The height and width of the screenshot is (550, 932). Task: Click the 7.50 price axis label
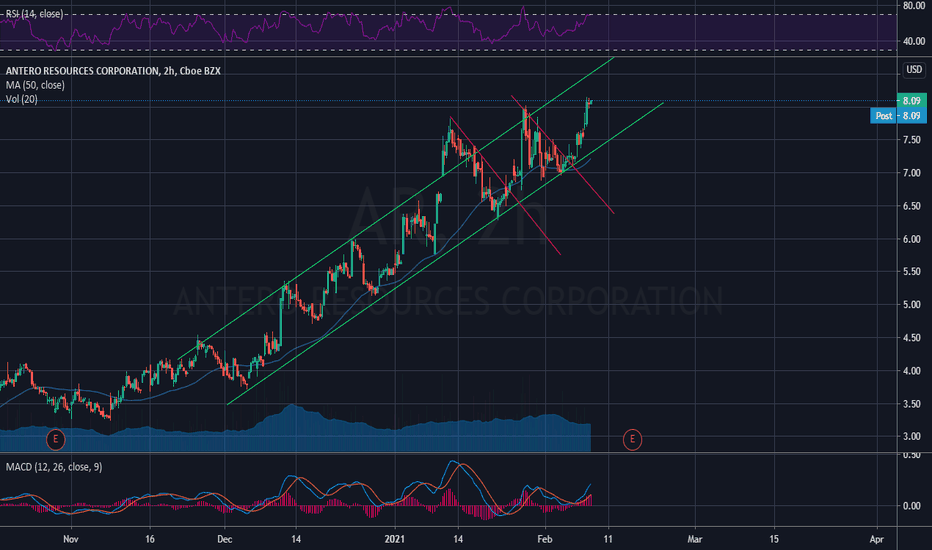click(x=911, y=140)
